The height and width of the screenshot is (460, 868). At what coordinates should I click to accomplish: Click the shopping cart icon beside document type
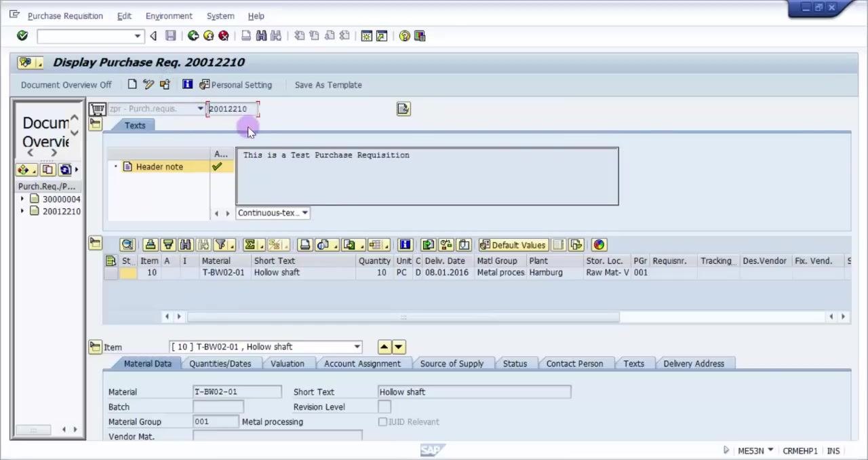98,109
